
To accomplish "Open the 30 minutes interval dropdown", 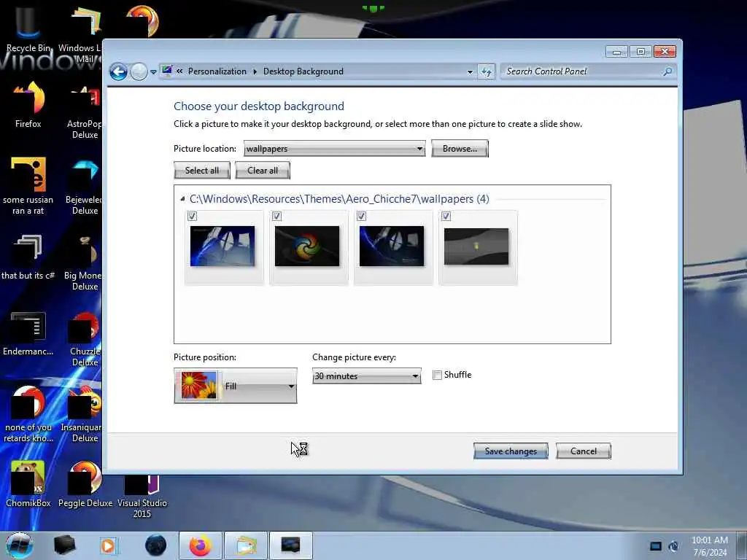I will point(366,376).
